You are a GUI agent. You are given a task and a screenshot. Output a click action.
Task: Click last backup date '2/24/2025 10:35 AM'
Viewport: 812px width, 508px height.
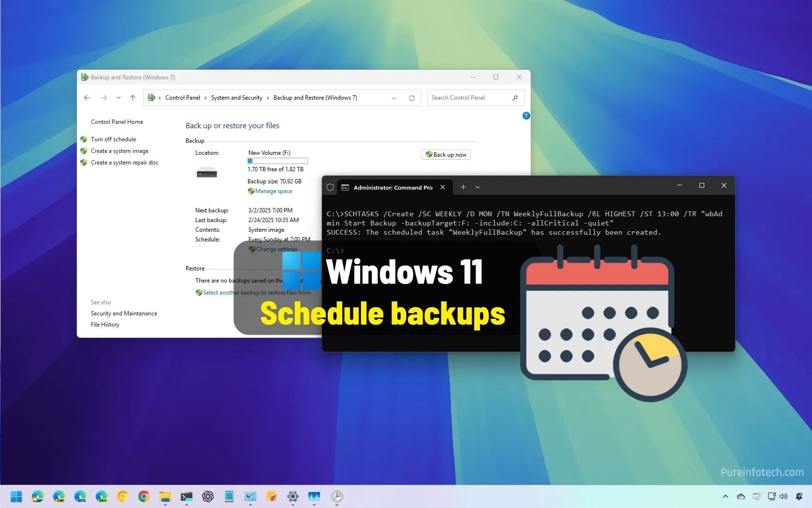[x=274, y=220]
